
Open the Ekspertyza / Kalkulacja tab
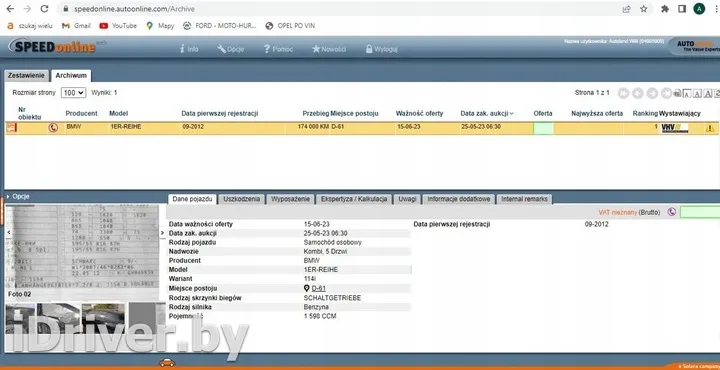tap(354, 199)
